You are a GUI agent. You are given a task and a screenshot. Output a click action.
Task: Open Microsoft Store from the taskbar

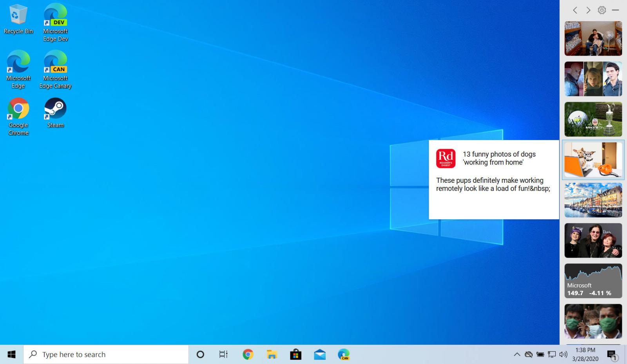pos(296,355)
